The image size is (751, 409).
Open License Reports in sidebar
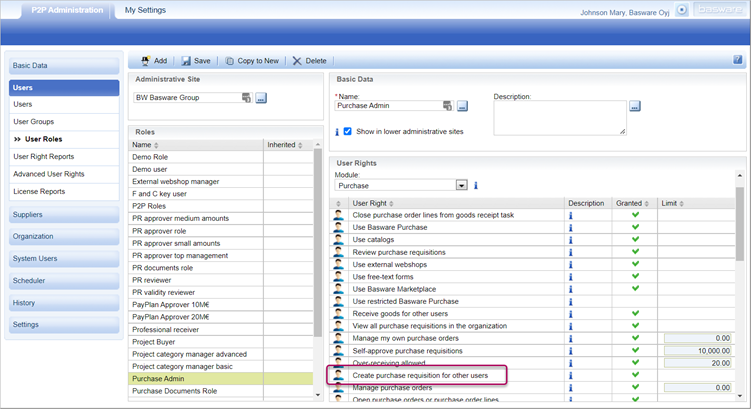(x=39, y=192)
